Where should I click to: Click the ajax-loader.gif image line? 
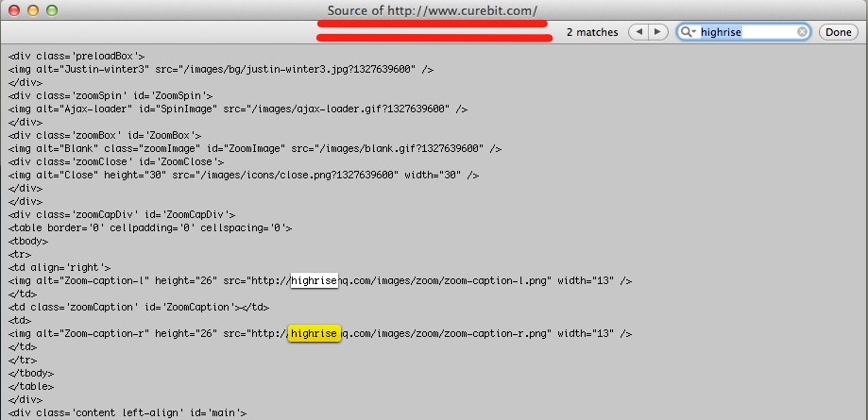click(238, 109)
